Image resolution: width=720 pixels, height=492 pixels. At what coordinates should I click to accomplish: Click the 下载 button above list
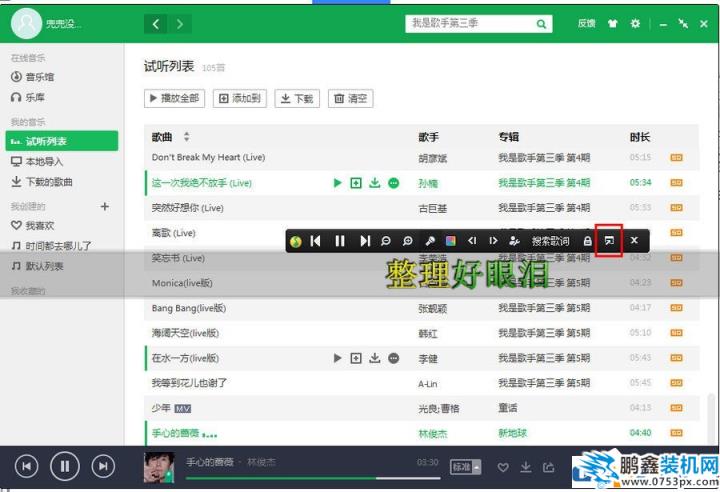[x=297, y=98]
